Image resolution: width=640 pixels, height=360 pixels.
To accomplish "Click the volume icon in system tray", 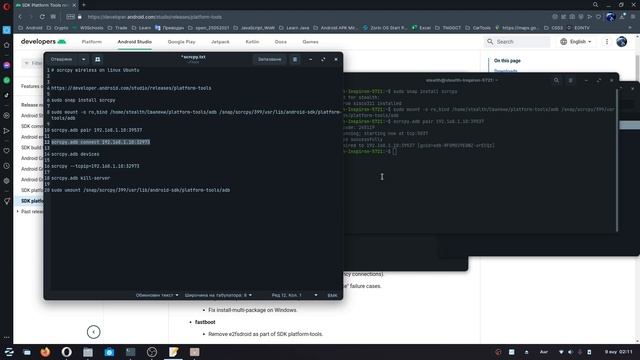I will pyautogui.click(x=571, y=352).
